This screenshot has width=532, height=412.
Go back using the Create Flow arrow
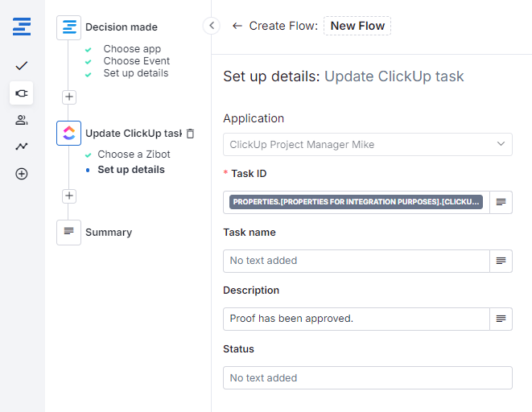237,26
